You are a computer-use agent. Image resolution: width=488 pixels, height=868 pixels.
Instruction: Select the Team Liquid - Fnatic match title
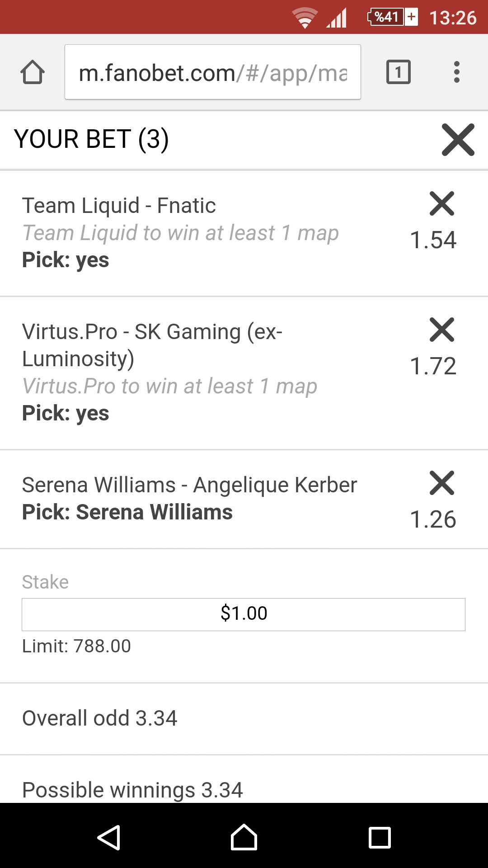pos(119,206)
